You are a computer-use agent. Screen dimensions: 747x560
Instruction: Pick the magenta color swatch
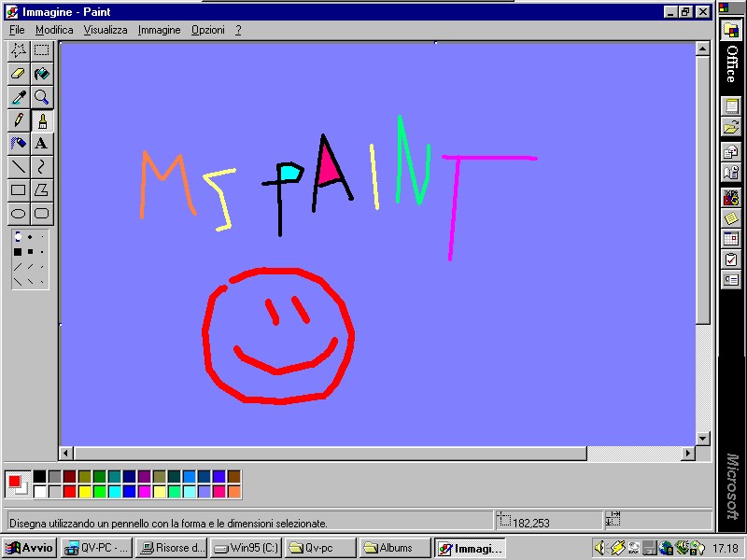[x=145, y=492]
